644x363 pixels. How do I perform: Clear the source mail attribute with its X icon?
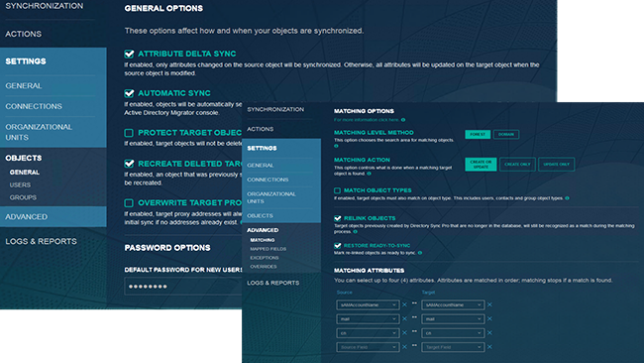click(x=404, y=318)
